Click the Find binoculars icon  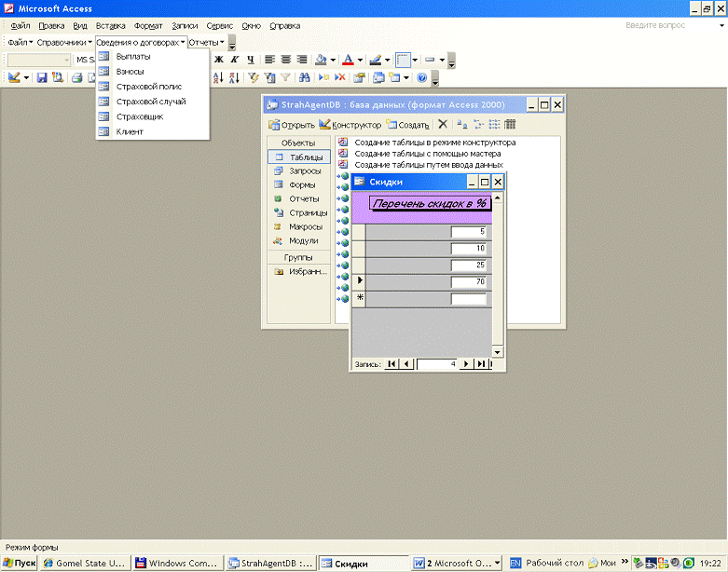click(304, 77)
